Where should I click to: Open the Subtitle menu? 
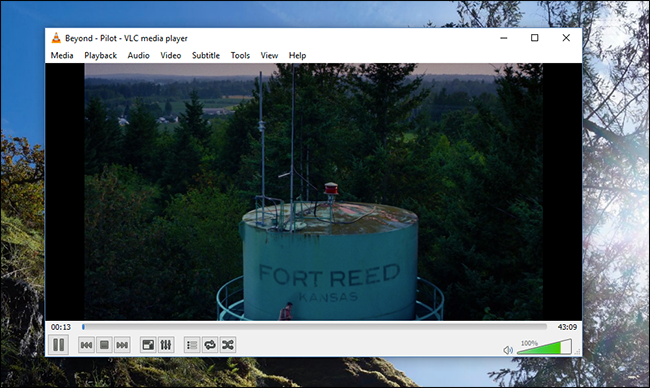point(206,56)
